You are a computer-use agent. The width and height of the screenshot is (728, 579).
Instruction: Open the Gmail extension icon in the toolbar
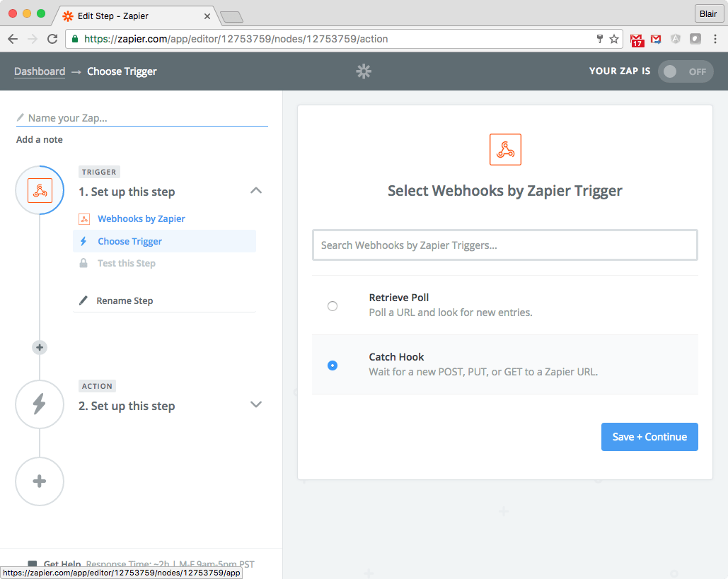pos(656,40)
